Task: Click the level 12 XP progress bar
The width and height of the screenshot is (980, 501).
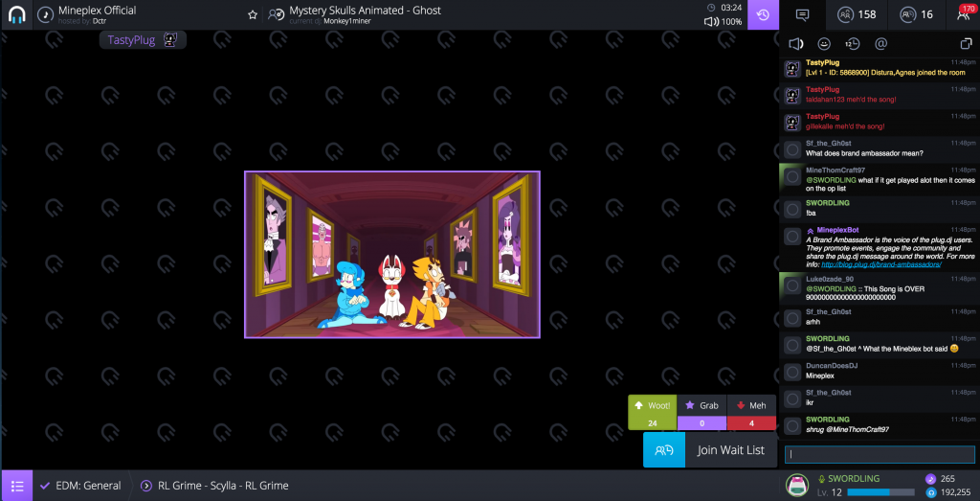Action: click(x=881, y=493)
